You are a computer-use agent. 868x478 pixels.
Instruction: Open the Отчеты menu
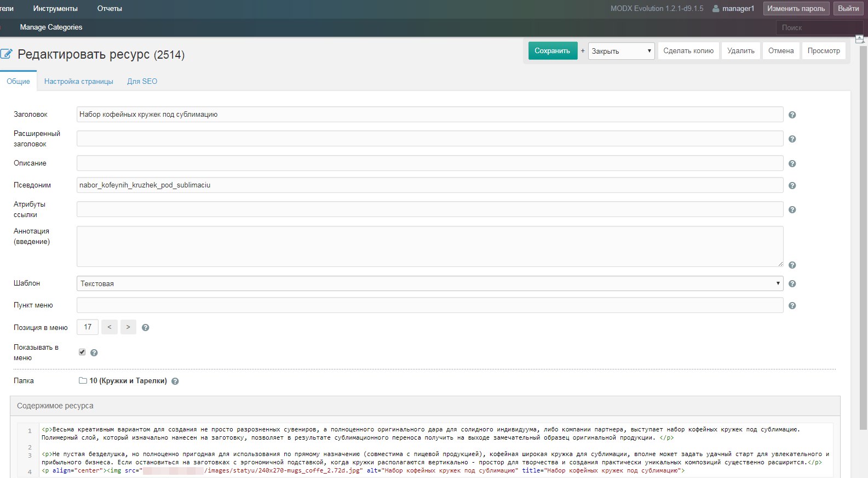[110, 9]
